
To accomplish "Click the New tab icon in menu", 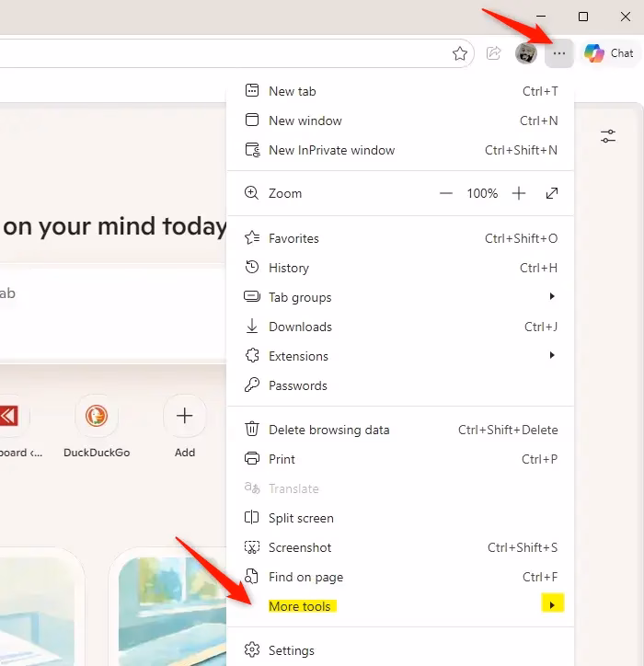I will coord(252,90).
